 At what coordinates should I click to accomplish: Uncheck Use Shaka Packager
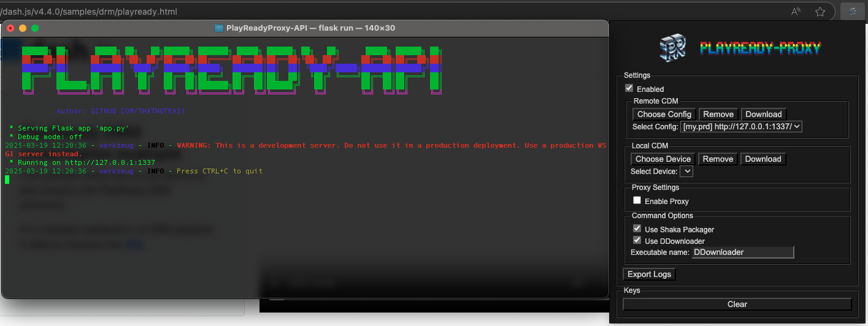coord(637,229)
